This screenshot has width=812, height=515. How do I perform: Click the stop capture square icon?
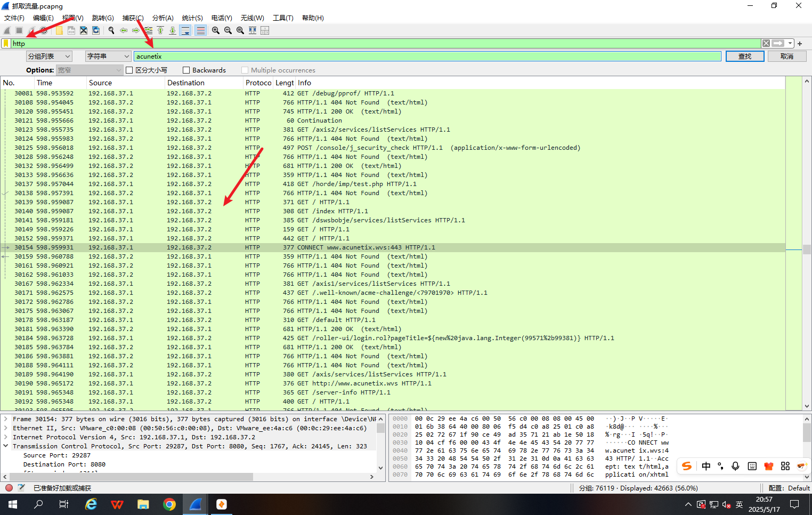19,30
